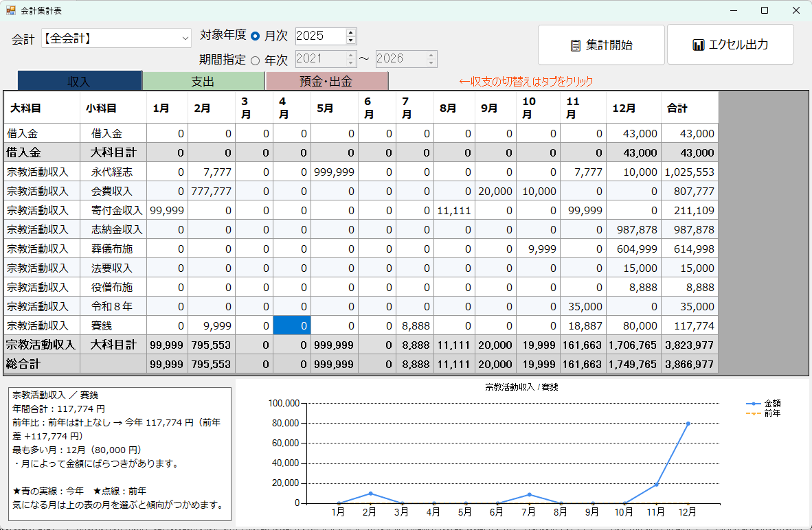Select 永代経志 May cell showing 999,999
Viewport: 812px width, 530px height.
tap(334, 172)
